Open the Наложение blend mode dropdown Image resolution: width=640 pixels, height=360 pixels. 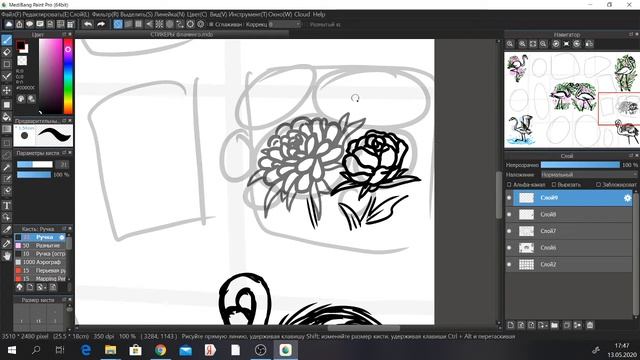589,175
